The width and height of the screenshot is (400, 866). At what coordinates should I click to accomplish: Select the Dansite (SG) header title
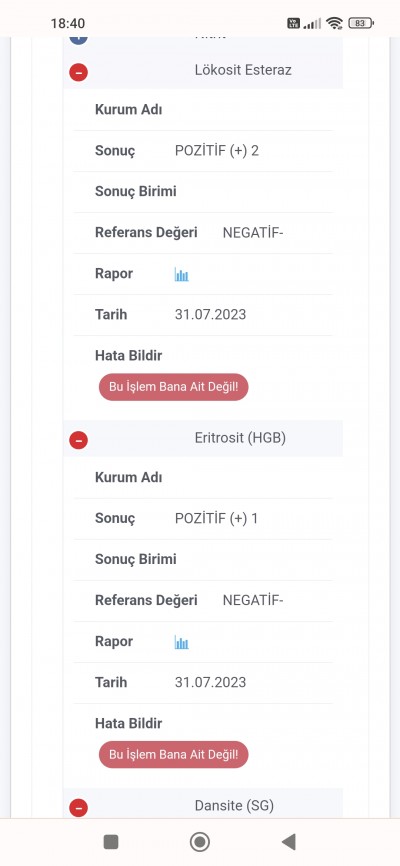(234, 806)
